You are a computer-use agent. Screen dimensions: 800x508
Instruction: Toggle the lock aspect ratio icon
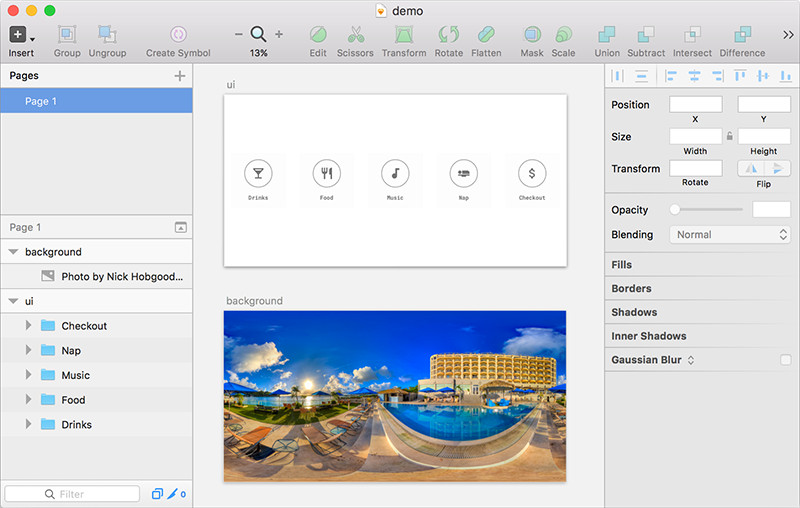pos(730,136)
